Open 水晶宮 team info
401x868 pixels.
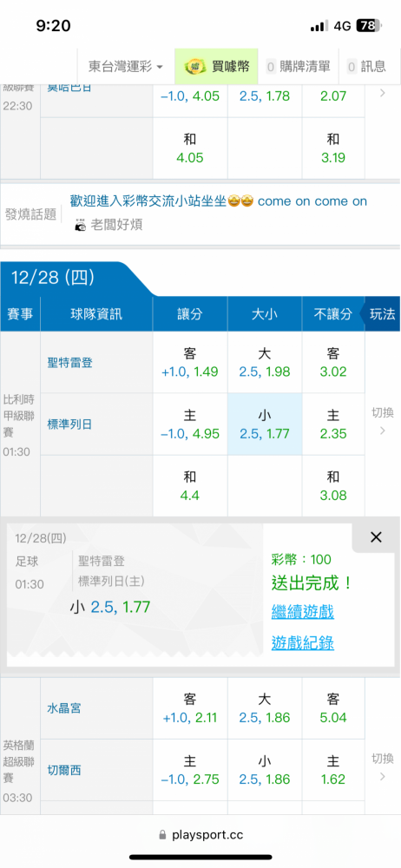click(x=63, y=708)
